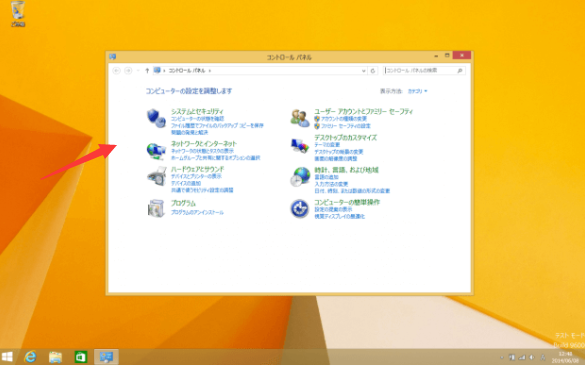
Task: Click the HomeGroup and sharing options link
Action: 215,158
